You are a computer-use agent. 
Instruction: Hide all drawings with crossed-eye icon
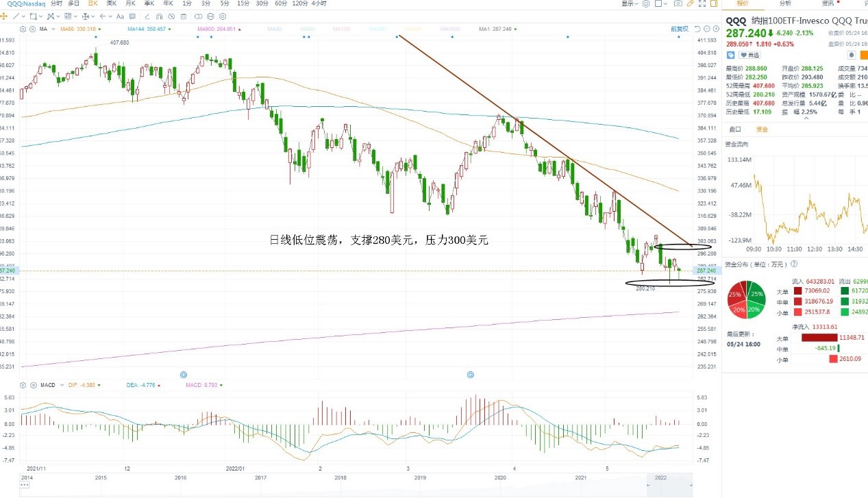pos(171,16)
